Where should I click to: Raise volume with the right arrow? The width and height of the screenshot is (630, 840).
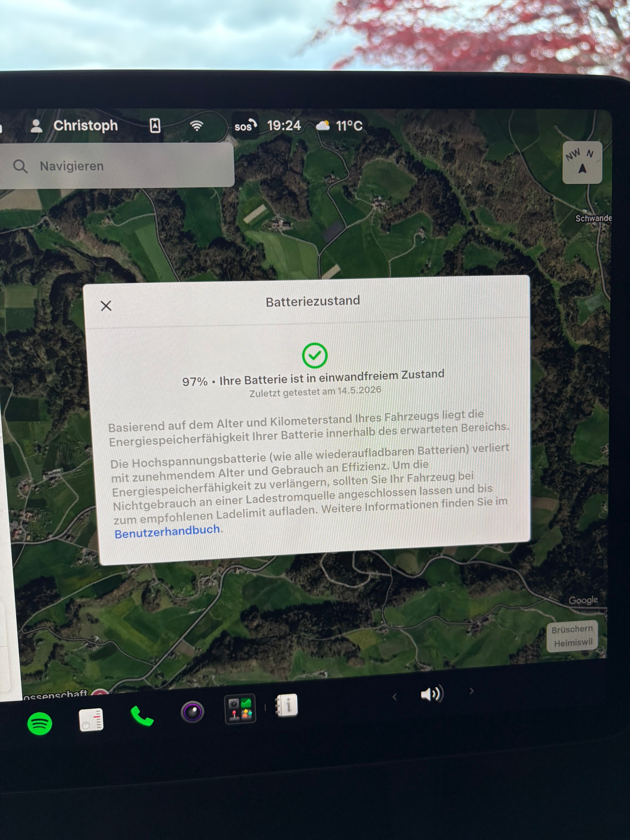click(x=471, y=691)
